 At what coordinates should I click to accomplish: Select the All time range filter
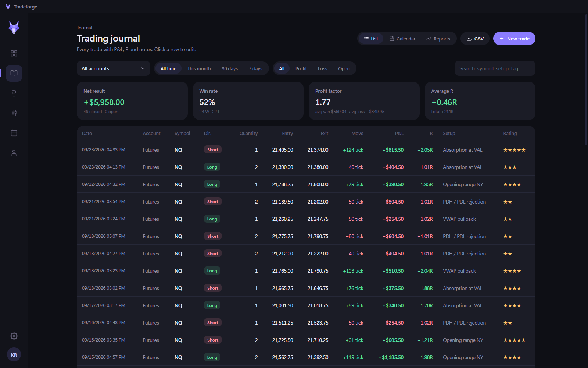168,68
